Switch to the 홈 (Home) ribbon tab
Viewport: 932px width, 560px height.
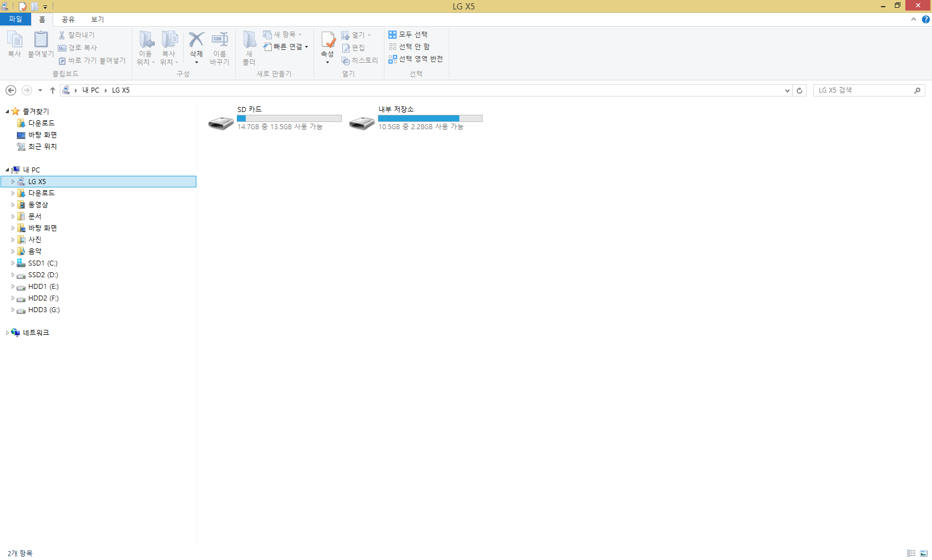pos(42,19)
